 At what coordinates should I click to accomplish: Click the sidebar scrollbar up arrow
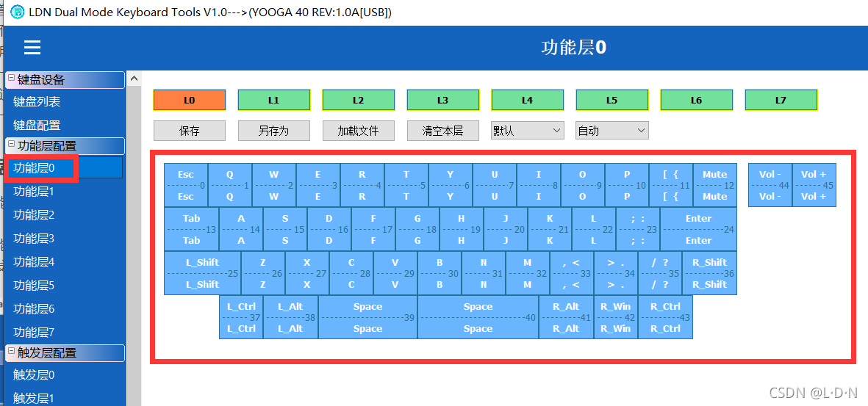(x=134, y=79)
